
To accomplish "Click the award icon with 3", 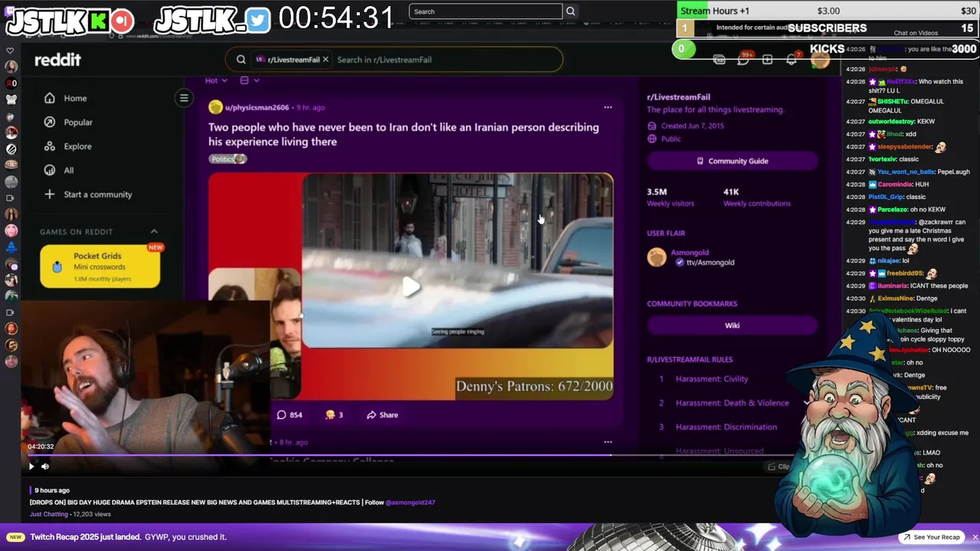I will (x=335, y=415).
